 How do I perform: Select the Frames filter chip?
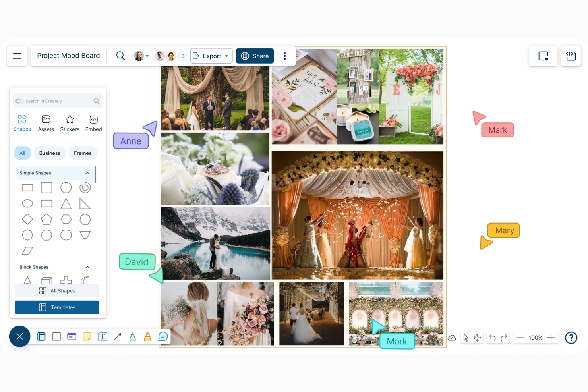[x=83, y=153]
